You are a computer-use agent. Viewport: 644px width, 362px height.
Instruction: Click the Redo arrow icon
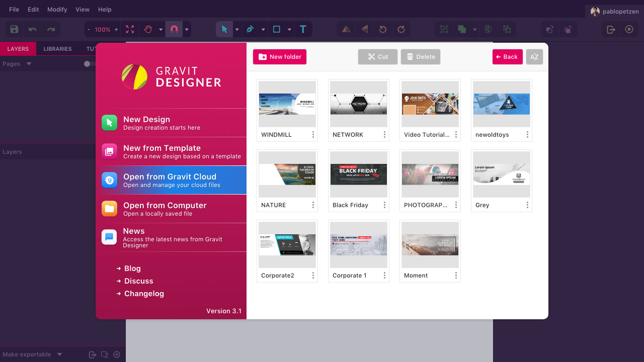click(51, 30)
